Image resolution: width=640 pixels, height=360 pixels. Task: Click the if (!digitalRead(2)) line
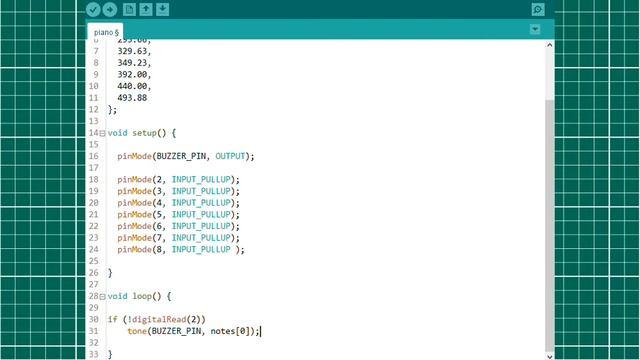tap(157, 320)
